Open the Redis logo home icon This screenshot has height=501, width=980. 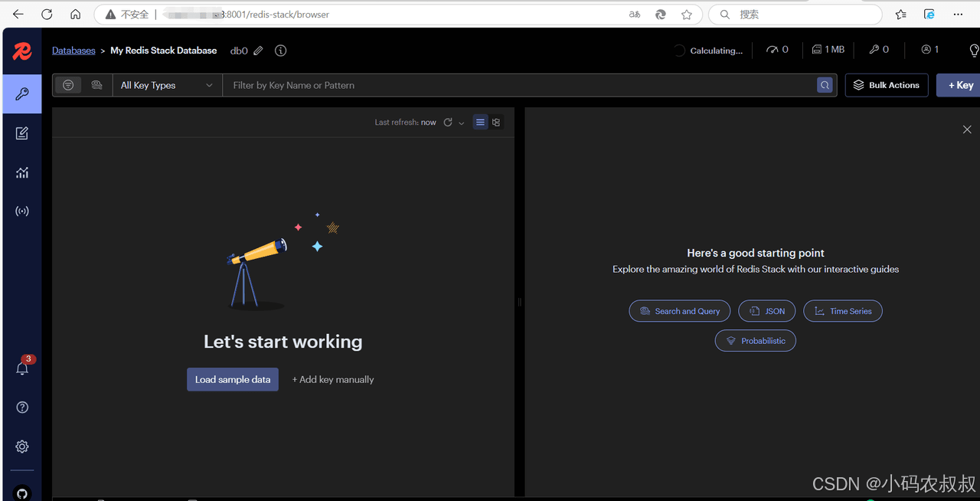pyautogui.click(x=22, y=51)
